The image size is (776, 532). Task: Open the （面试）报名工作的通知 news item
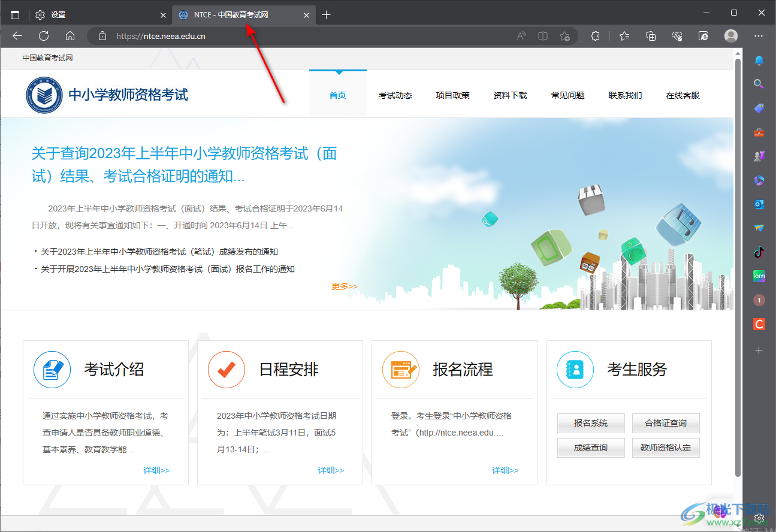click(168, 269)
